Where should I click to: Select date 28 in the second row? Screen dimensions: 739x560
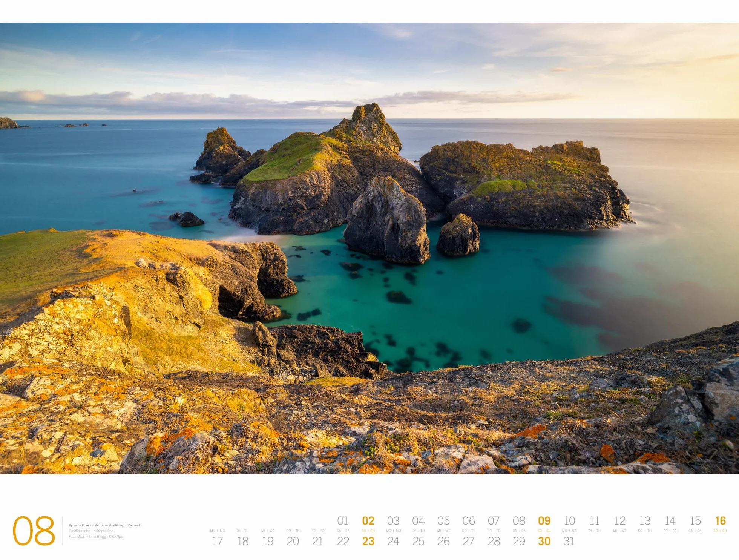pos(494,541)
